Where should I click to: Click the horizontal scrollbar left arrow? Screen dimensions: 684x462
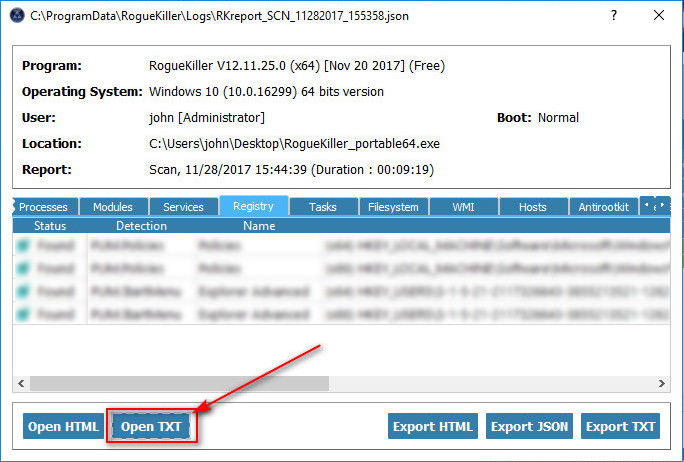tap(21, 383)
